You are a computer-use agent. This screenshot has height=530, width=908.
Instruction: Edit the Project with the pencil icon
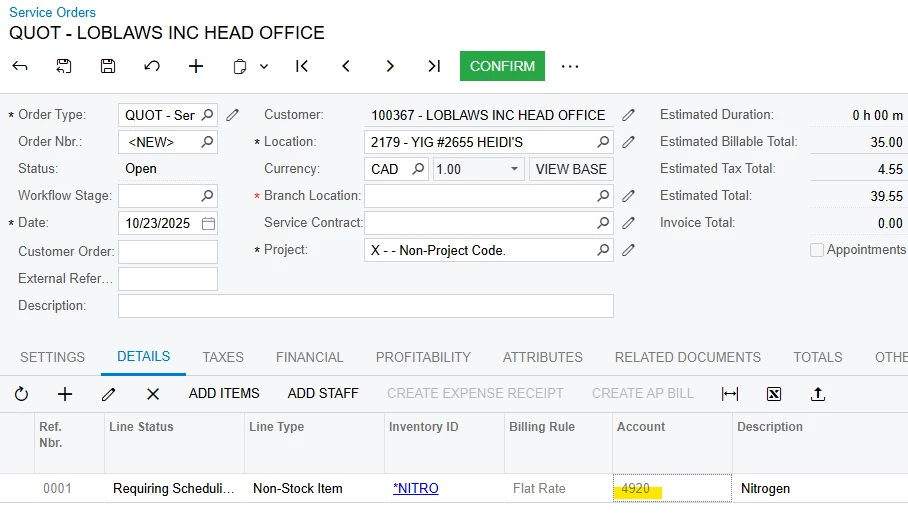628,250
